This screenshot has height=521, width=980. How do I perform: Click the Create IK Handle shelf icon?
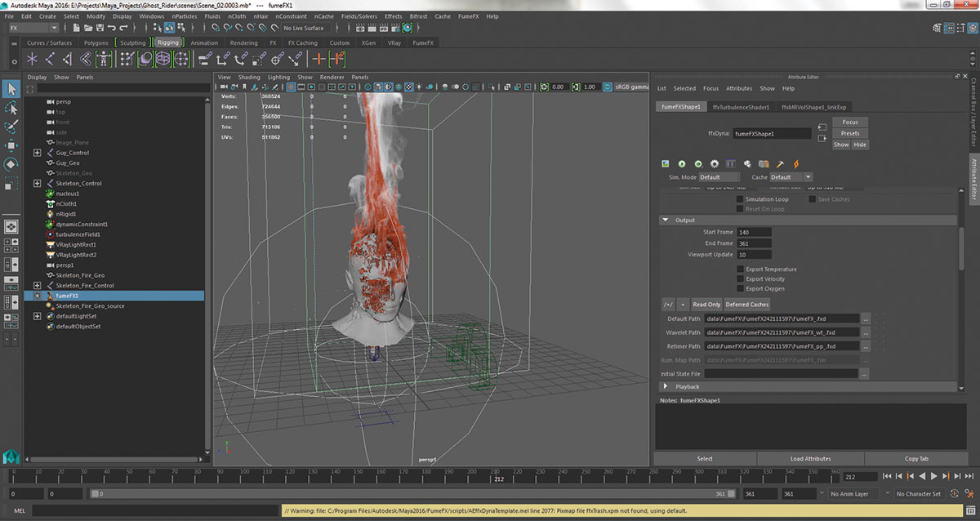point(69,59)
